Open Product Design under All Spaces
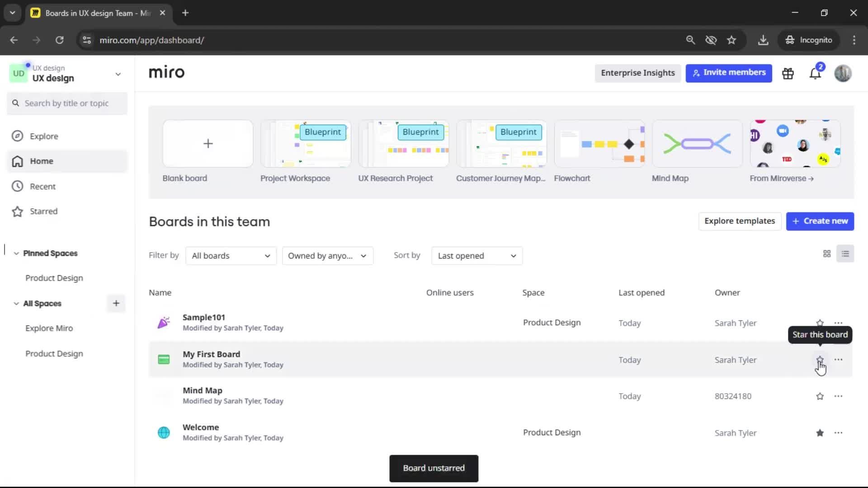 (54, 354)
